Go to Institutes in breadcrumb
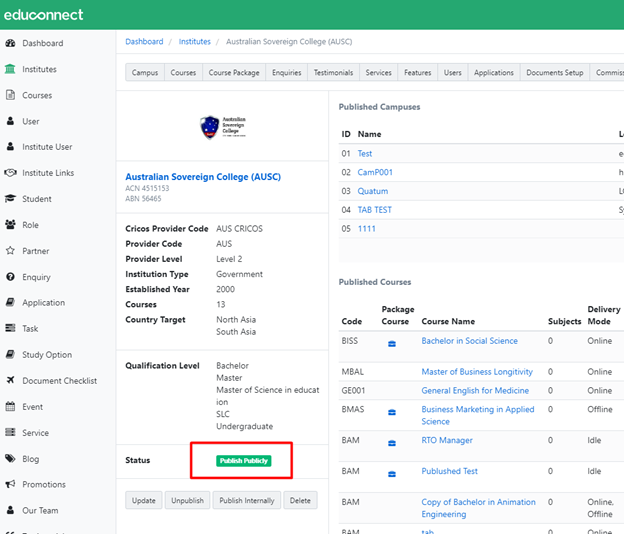Image resolution: width=624 pixels, height=534 pixels. pos(195,42)
